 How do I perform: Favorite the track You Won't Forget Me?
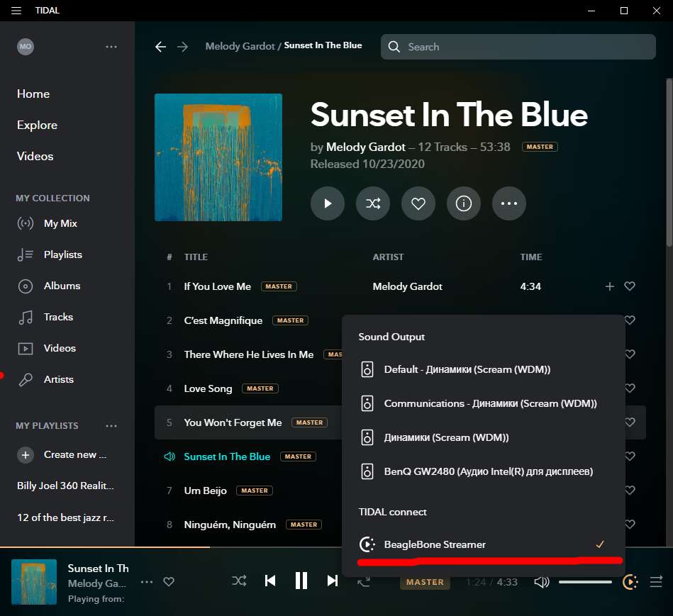[x=630, y=422]
